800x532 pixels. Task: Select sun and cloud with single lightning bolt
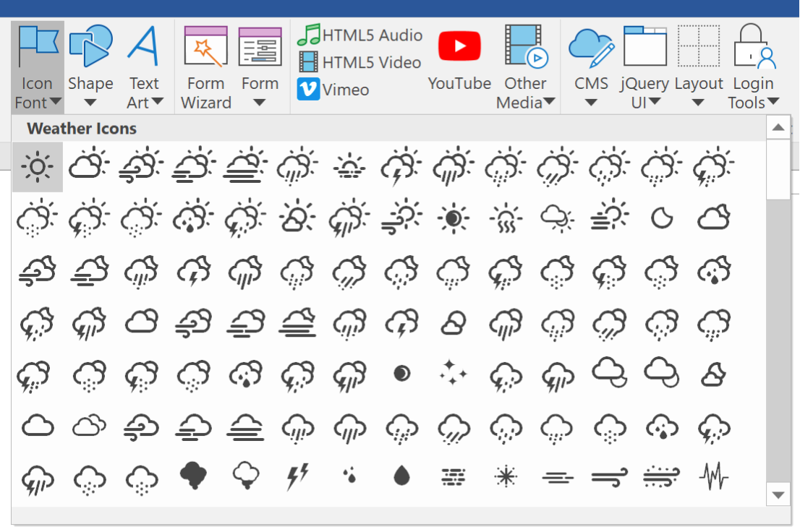point(401,166)
